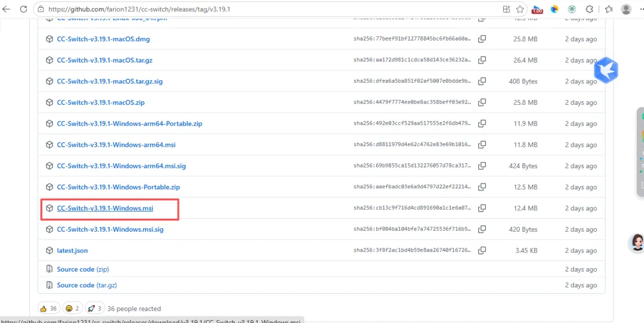Download CC-Switch-v3.19.1-Windows-arm64.msi
The height and width of the screenshot is (323, 644).
click(116, 145)
